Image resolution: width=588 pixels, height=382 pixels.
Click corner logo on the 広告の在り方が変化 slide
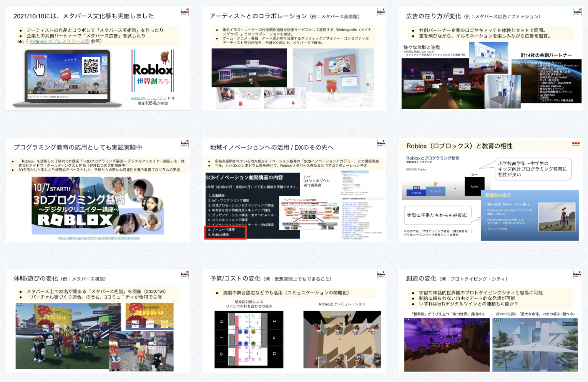[577, 12]
